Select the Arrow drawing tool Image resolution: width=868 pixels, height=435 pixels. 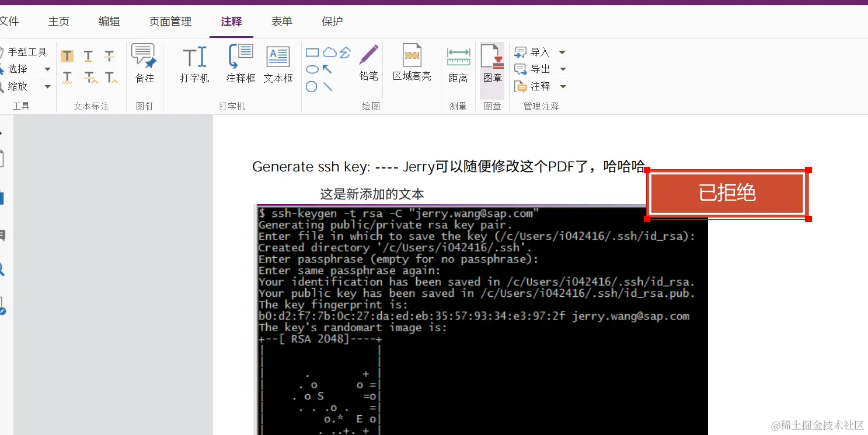(327, 69)
